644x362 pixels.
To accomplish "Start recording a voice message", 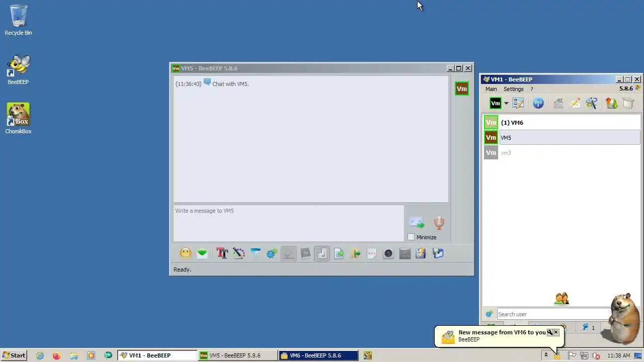I will (439, 222).
